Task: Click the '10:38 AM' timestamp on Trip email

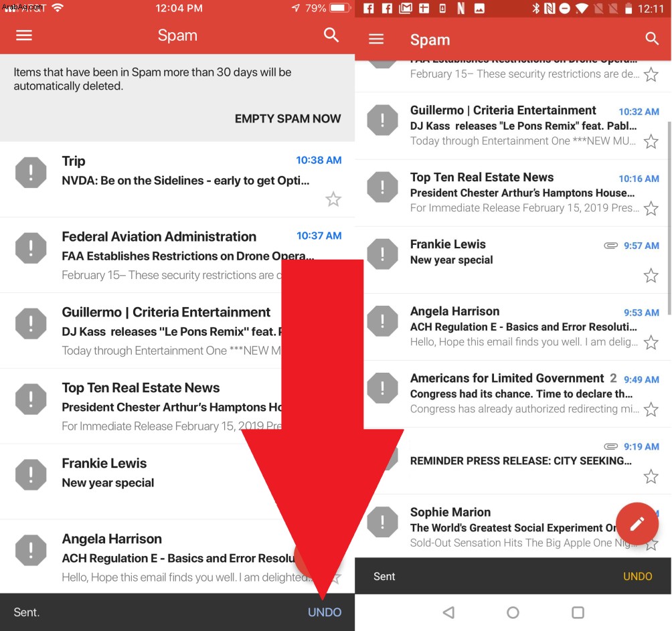Action: [319, 160]
